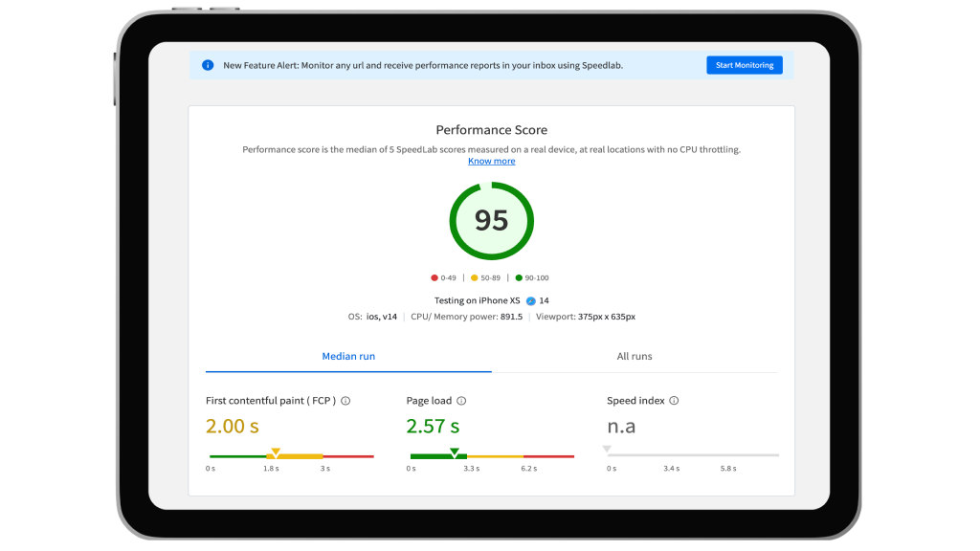The width and height of the screenshot is (980, 551).
Task: Select the red 0-49 legend dot
Action: 434,278
